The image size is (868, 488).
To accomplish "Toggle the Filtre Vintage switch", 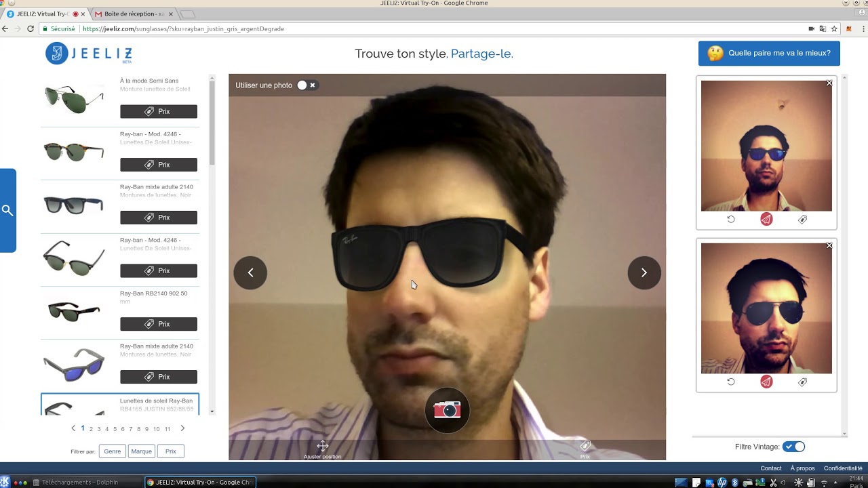I will [793, 447].
